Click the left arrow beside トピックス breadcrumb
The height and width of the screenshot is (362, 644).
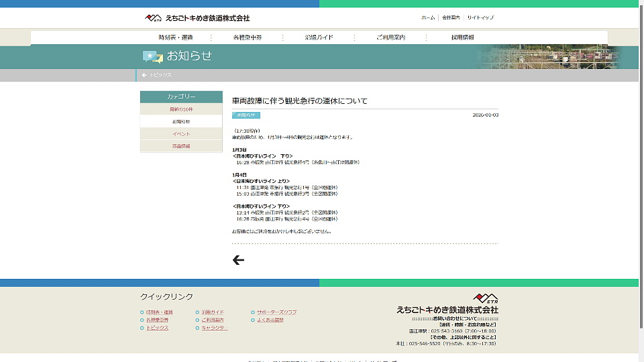pyautogui.click(x=144, y=75)
